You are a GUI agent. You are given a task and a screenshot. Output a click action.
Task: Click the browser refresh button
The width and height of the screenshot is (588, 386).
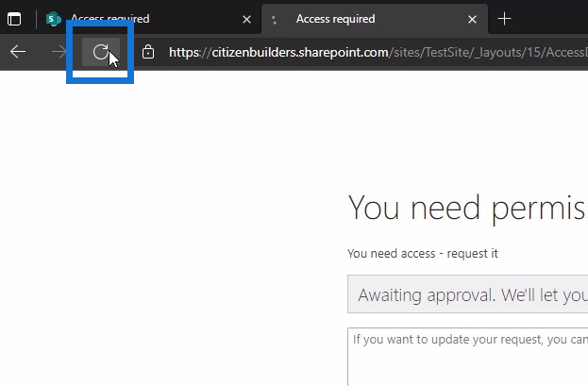[101, 52]
